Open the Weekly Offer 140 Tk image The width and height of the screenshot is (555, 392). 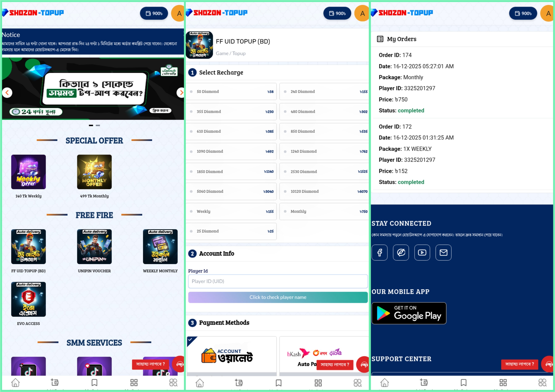coord(28,172)
